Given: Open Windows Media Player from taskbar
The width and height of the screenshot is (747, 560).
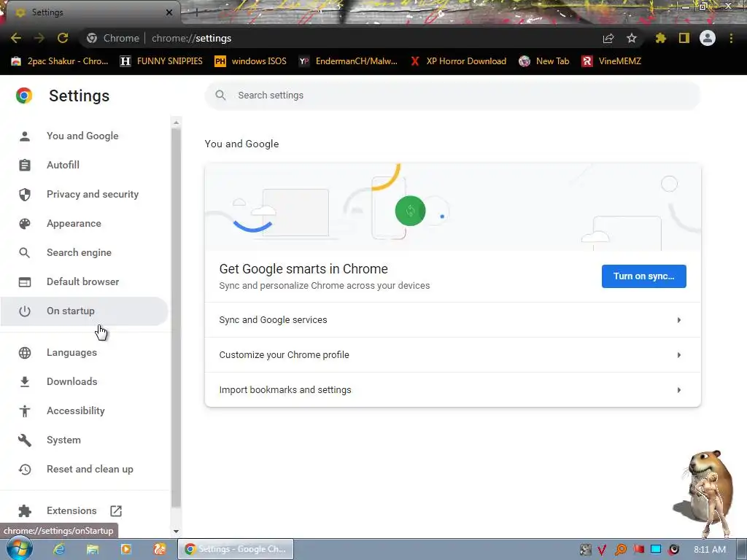Looking at the screenshot, I should tap(126, 549).
